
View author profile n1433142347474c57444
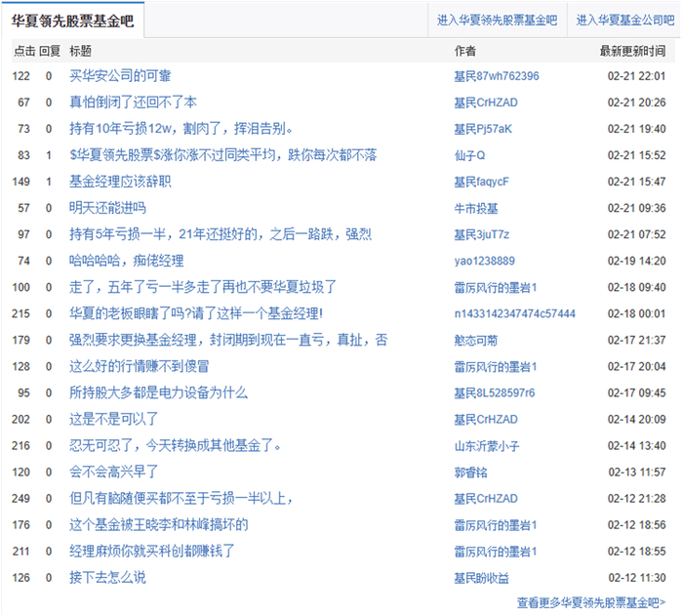click(515, 314)
